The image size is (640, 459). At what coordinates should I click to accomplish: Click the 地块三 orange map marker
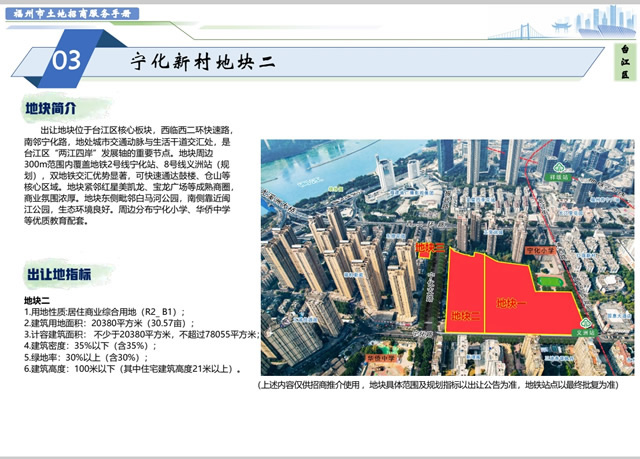click(426, 246)
